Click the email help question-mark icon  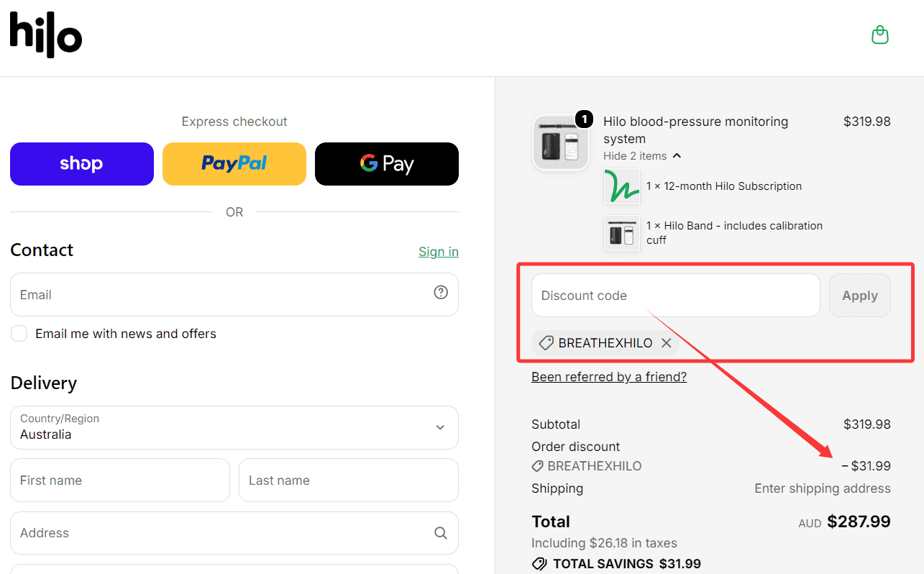pos(441,292)
